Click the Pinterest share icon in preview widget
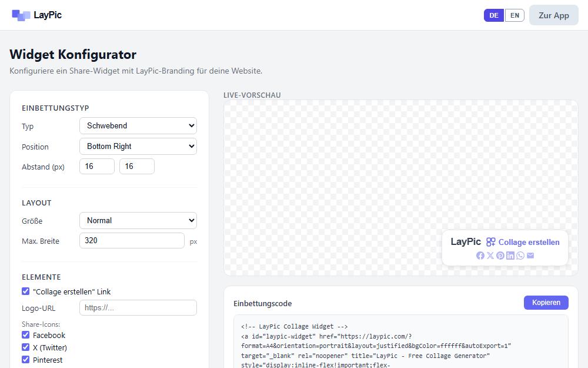Image resolution: width=588 pixels, height=368 pixels. 500,256
